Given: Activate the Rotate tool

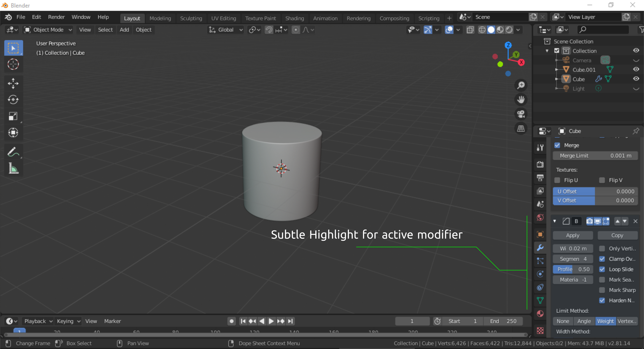Looking at the screenshot, I should click(13, 100).
